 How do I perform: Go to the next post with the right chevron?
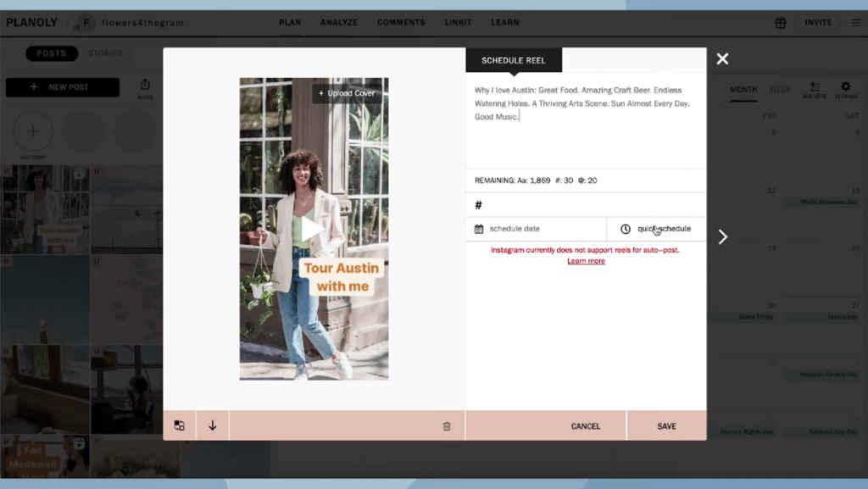pyautogui.click(x=723, y=236)
